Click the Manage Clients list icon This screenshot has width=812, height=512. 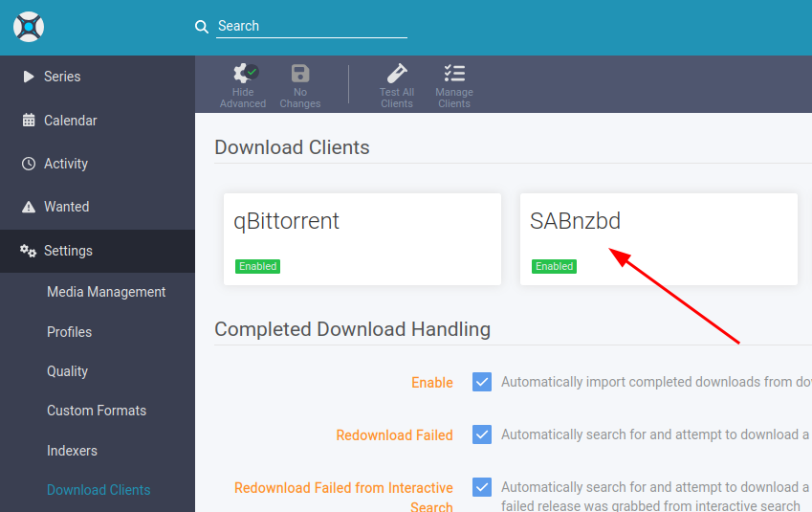pos(454,73)
